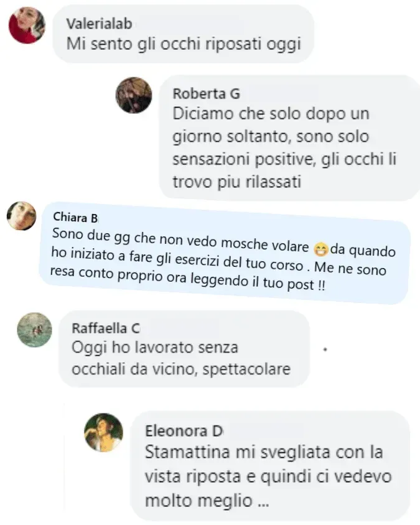Click the Eleonora D username
The image size is (420, 525).
point(184,431)
